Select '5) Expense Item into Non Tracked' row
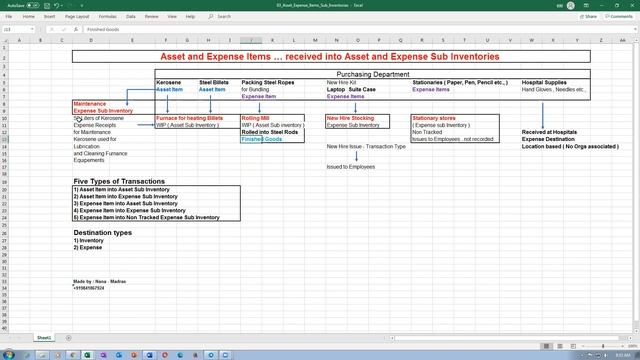 tap(147, 218)
